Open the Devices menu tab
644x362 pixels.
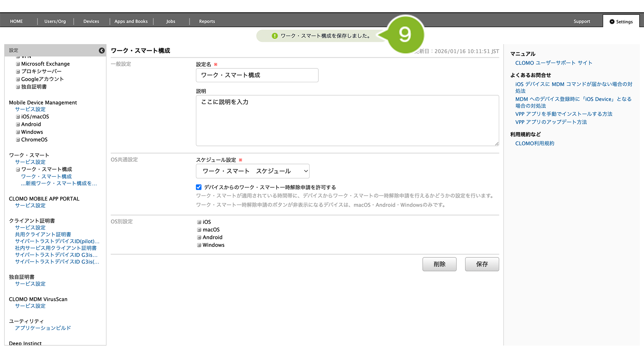(91, 21)
